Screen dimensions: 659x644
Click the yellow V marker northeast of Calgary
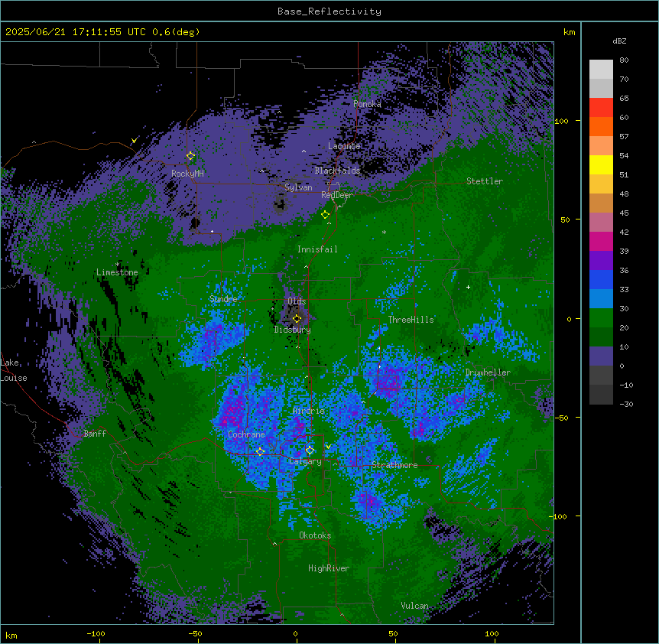click(328, 447)
